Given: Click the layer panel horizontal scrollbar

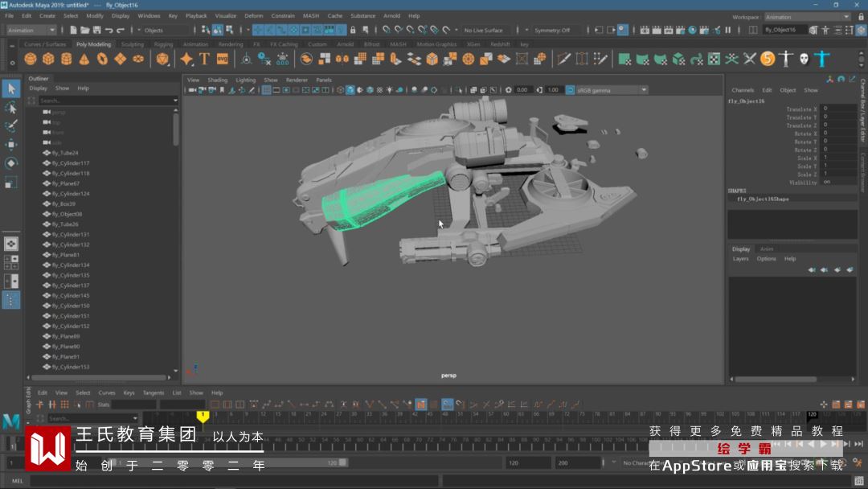Looking at the screenshot, I should point(776,380).
